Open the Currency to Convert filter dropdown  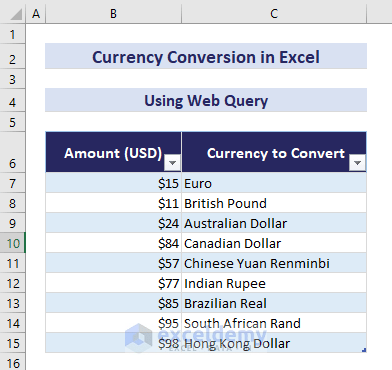(357, 163)
